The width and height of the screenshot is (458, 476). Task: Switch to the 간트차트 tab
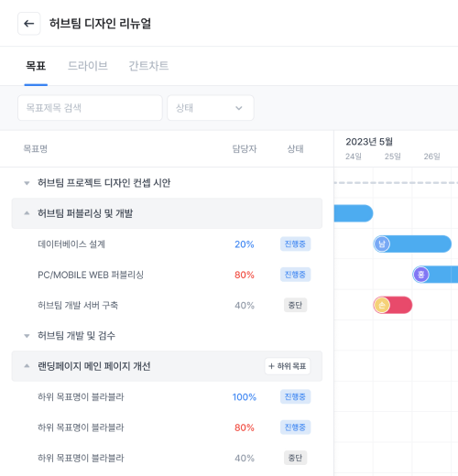[148, 66]
